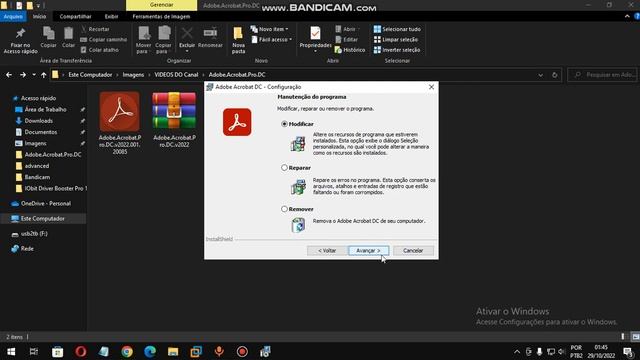Select the Gerenciar contextual tab
Screen dimensions: 640x360
point(162,5)
